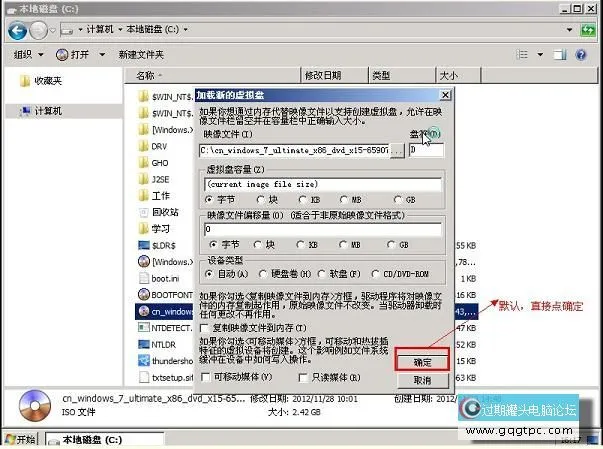Open the 开始 Start button
Viewport: 603px width, 449px height.
[x=20, y=439]
